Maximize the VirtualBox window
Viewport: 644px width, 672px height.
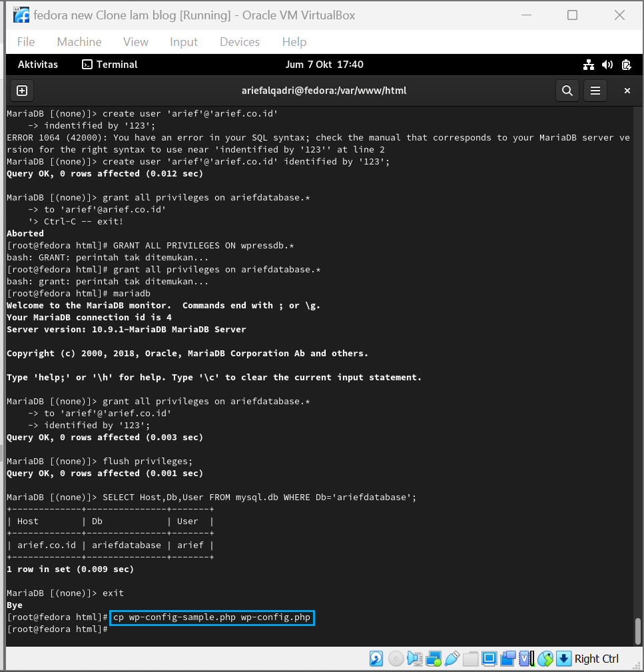coord(572,15)
